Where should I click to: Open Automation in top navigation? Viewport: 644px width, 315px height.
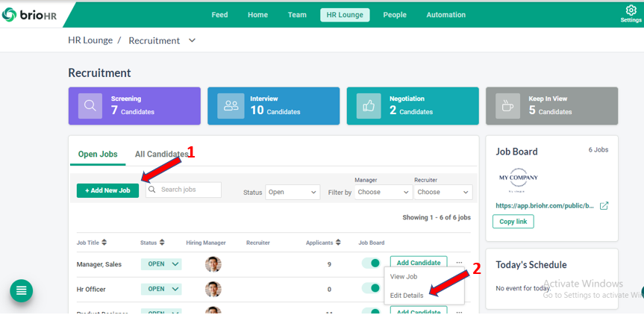click(x=446, y=15)
